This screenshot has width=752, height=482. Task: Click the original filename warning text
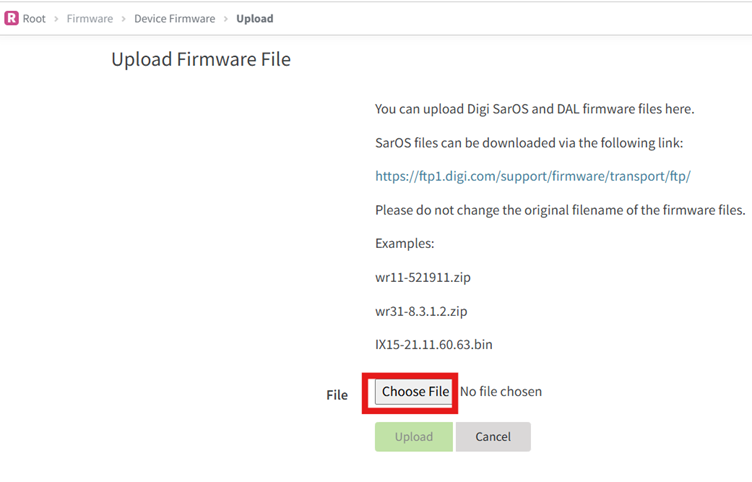click(x=560, y=210)
